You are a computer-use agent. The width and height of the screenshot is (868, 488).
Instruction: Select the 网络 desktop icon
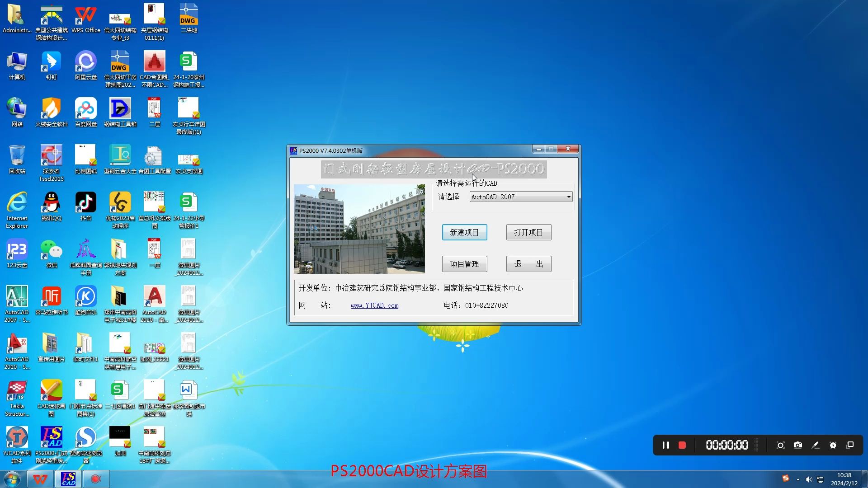17,113
